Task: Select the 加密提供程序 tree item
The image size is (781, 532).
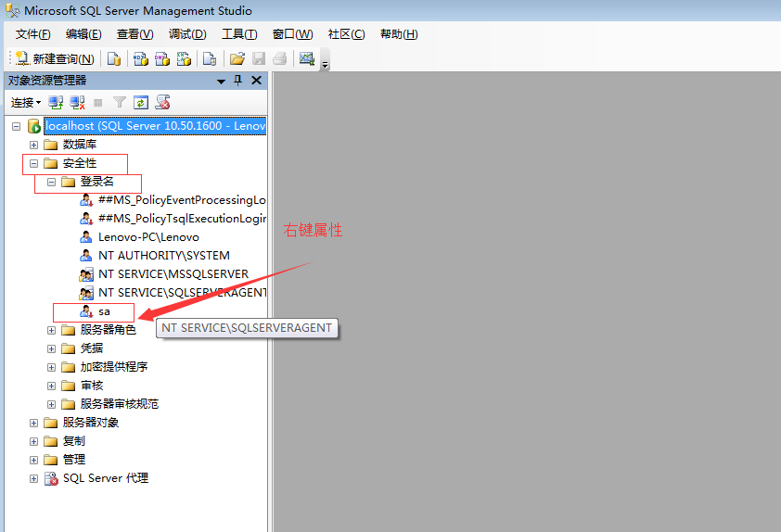Action: tap(114, 367)
